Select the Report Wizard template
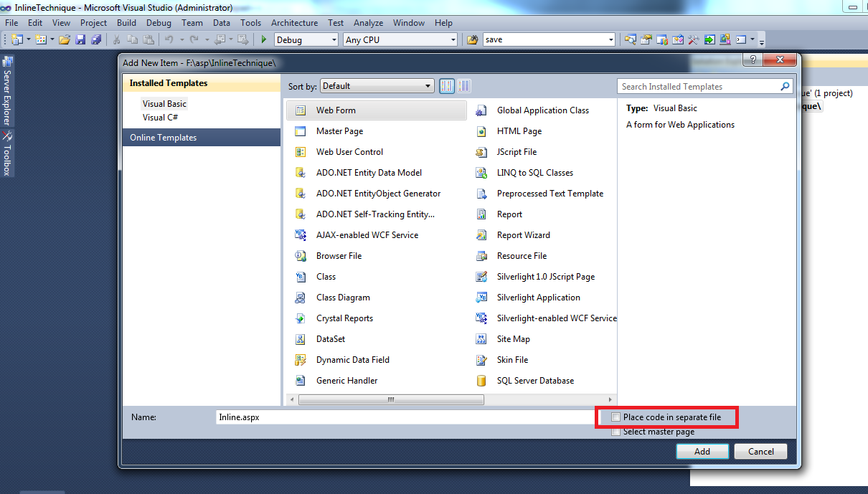Screen dimensions: 868x494 pyautogui.click(x=543, y=235)
